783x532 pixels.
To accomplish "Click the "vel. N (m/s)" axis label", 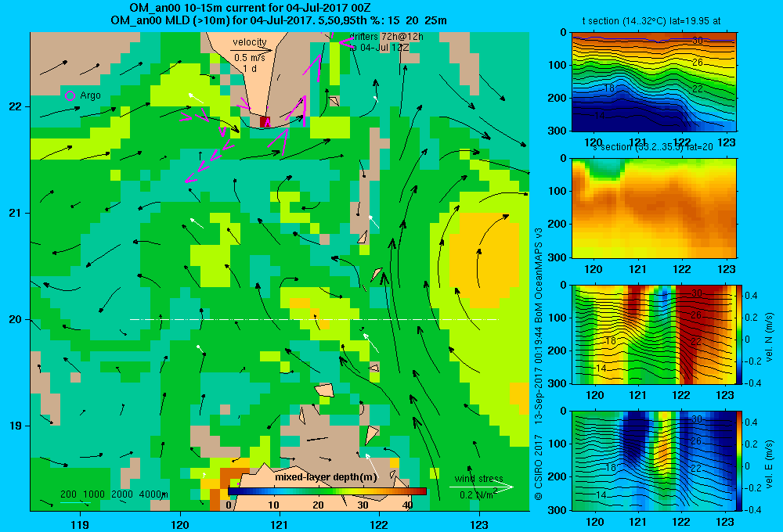I will [x=769, y=337].
